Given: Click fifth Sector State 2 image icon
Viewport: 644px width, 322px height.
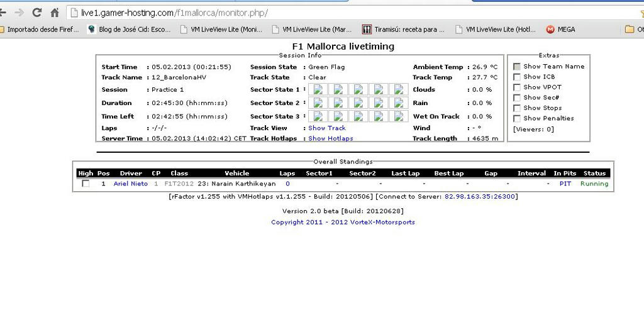Looking at the screenshot, I should tap(398, 103).
